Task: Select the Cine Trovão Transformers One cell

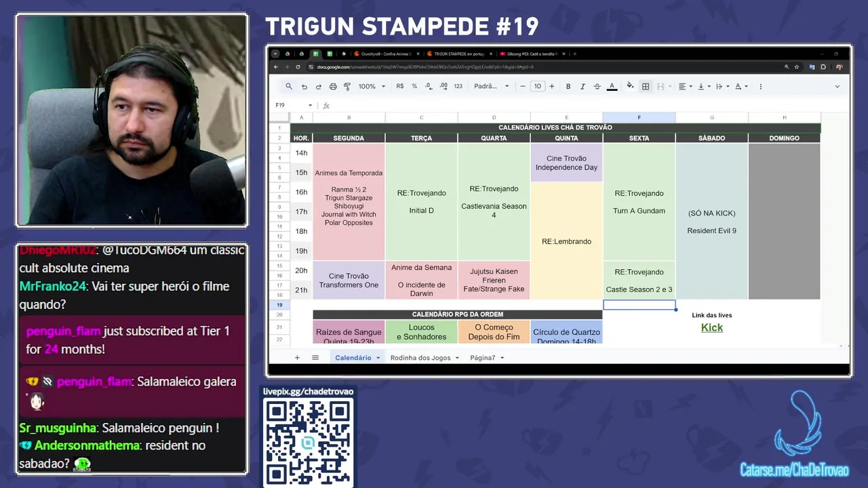Action: (349, 281)
